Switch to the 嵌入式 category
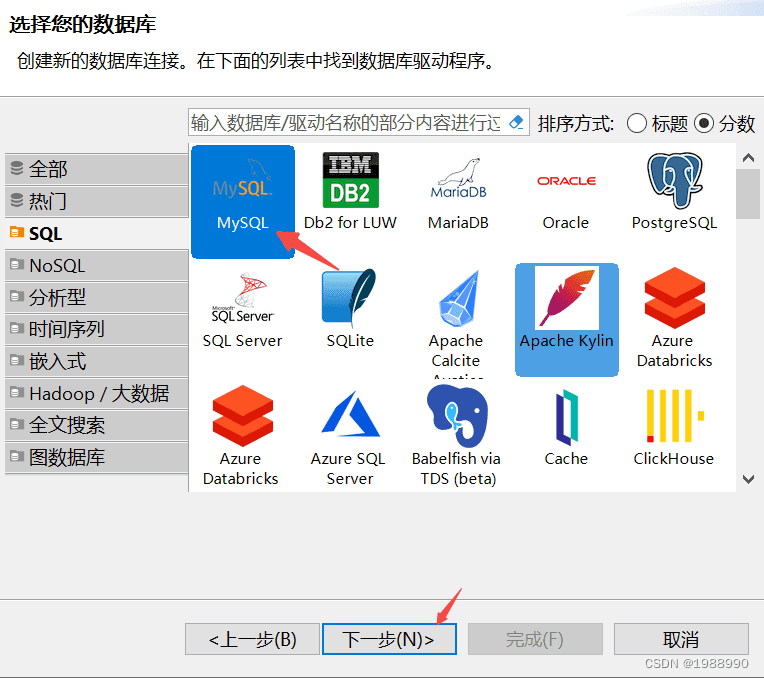 pos(96,362)
